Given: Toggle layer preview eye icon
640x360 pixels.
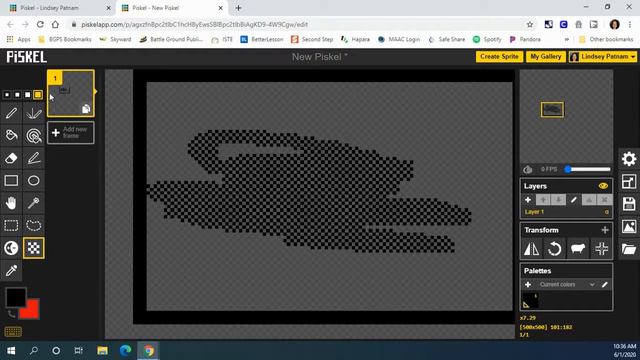Looking at the screenshot, I should pos(603,186).
